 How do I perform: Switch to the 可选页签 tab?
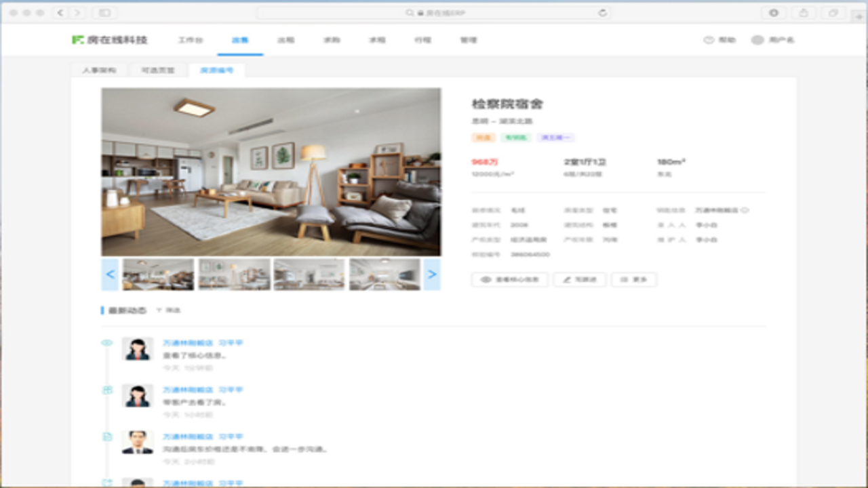click(158, 70)
